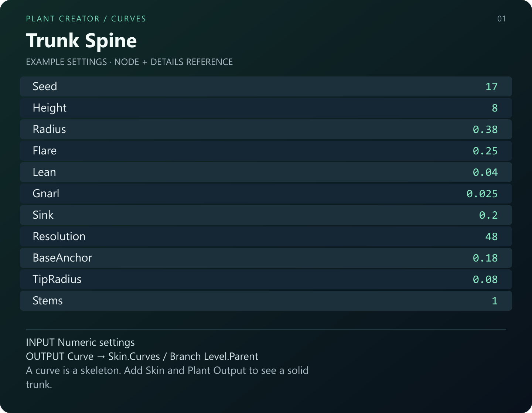Screen dimensions: 532x413
Task: Edit the Gnarl value 0.025
Action: [x=482, y=194]
